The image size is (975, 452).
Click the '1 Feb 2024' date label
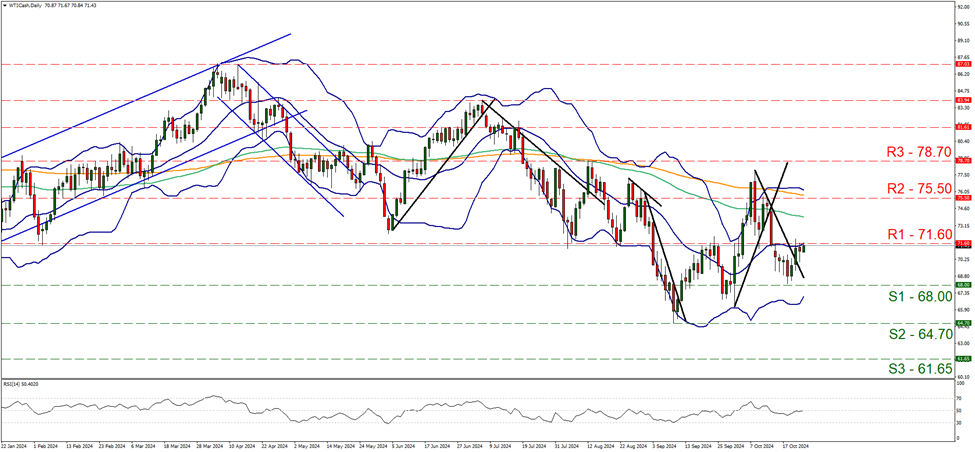tap(44, 447)
